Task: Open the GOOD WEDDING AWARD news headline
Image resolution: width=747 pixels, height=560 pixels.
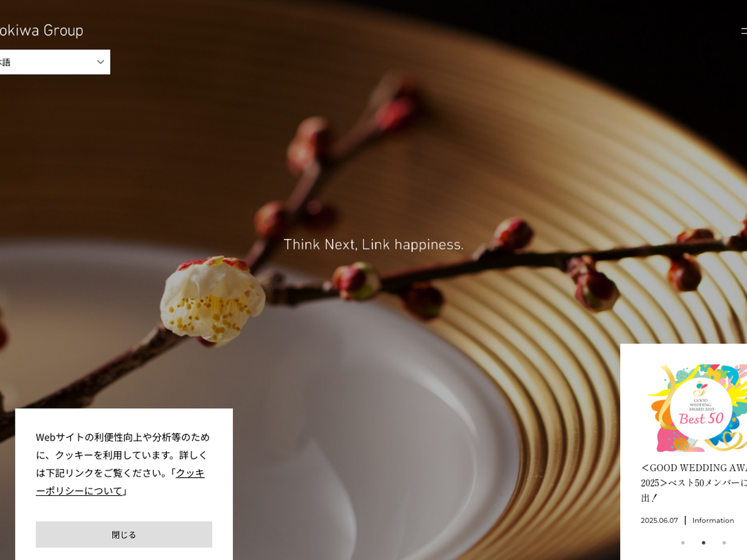Action: (694, 482)
